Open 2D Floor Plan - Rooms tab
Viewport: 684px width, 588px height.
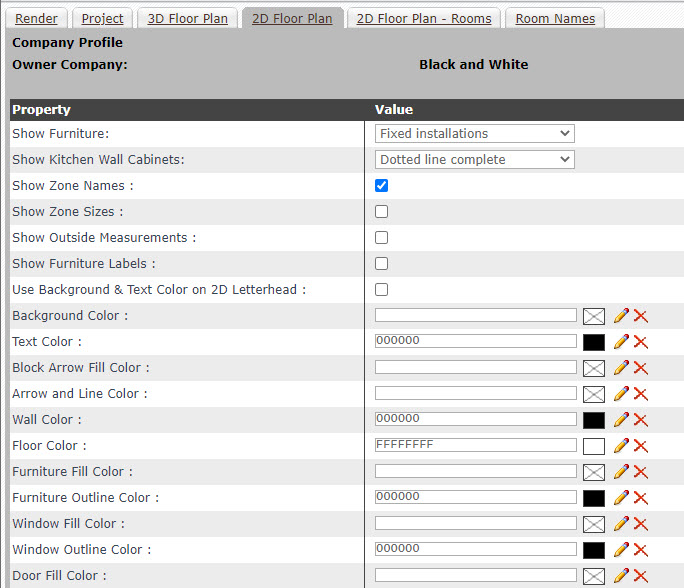click(x=424, y=19)
